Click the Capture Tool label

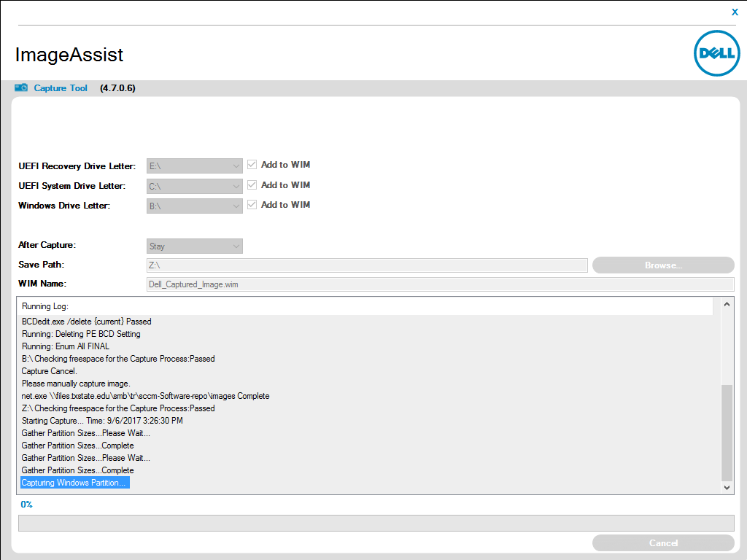point(61,88)
